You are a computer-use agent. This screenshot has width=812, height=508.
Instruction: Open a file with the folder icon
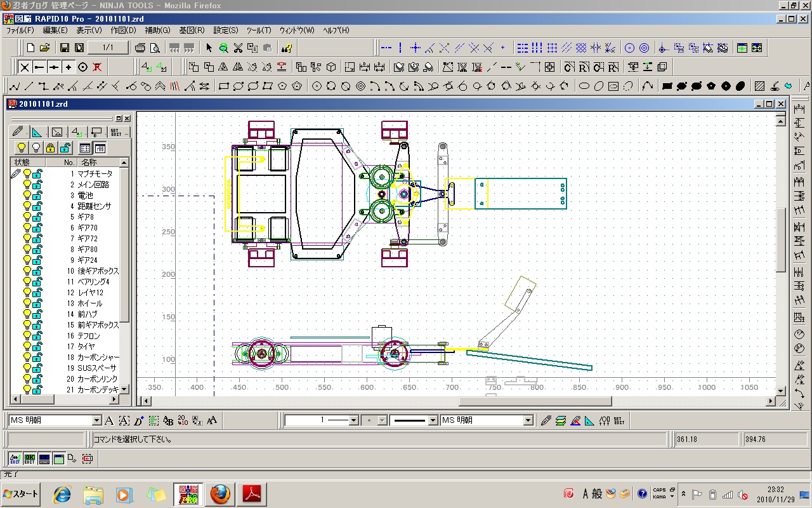click(x=44, y=48)
